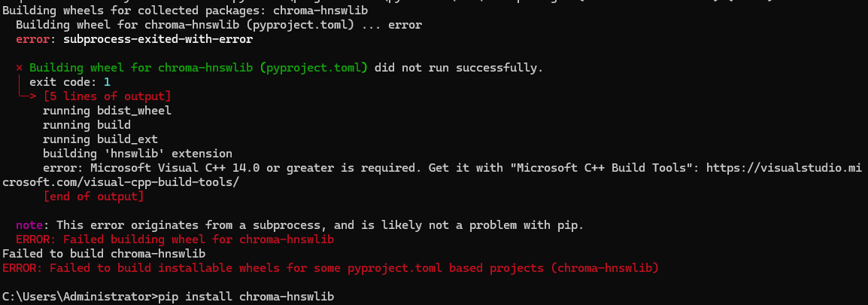Click the 'Microsoft Visual C++ 14.0' error text
This screenshot has width=868, height=305.
[x=175, y=168]
